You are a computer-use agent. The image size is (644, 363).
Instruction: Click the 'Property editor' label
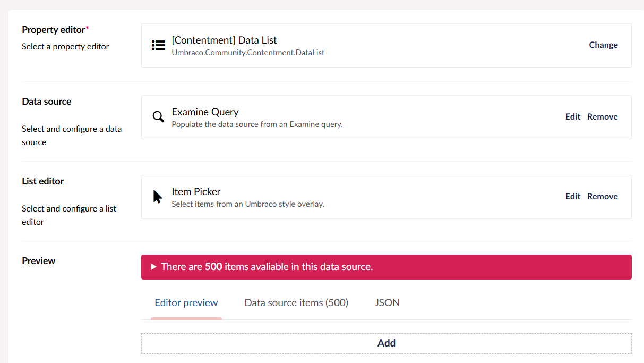(53, 30)
